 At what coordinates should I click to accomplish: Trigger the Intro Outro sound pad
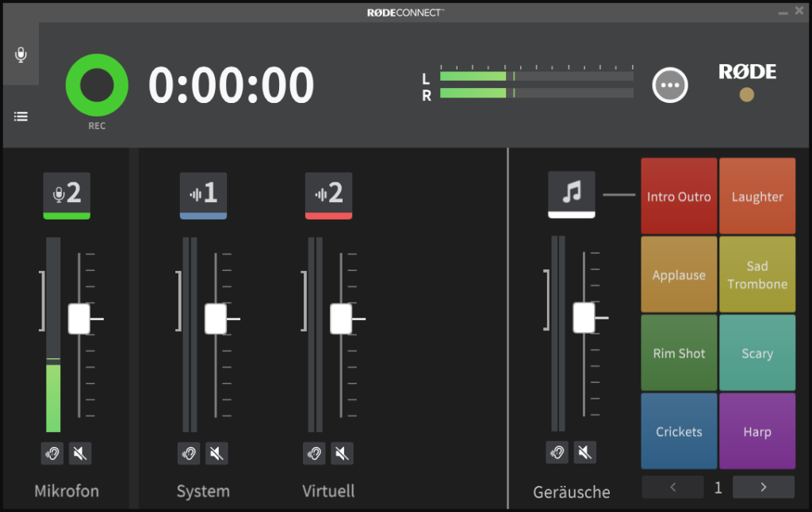(x=679, y=197)
